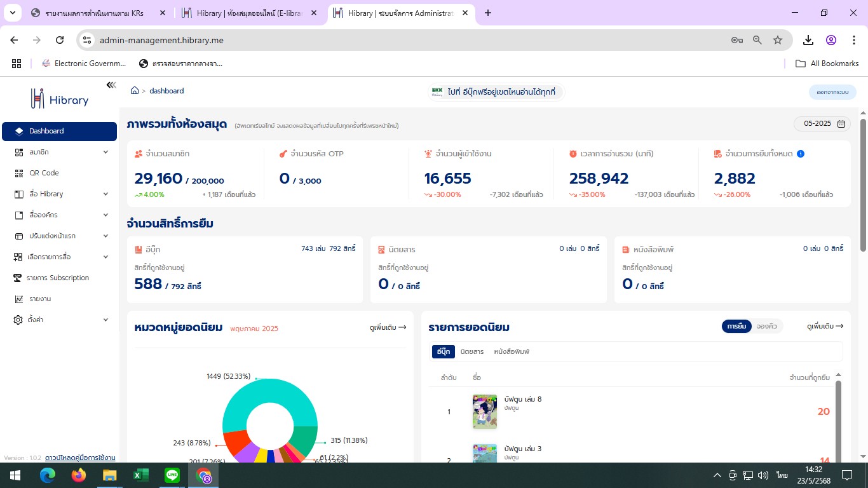Open Firefox from the taskbar
This screenshot has height=488, width=868.
point(79,475)
